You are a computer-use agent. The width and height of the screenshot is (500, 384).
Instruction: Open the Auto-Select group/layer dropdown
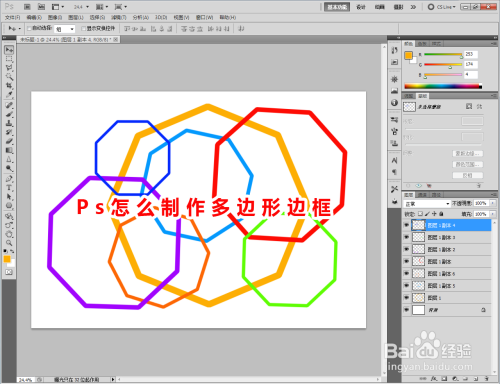(65, 29)
